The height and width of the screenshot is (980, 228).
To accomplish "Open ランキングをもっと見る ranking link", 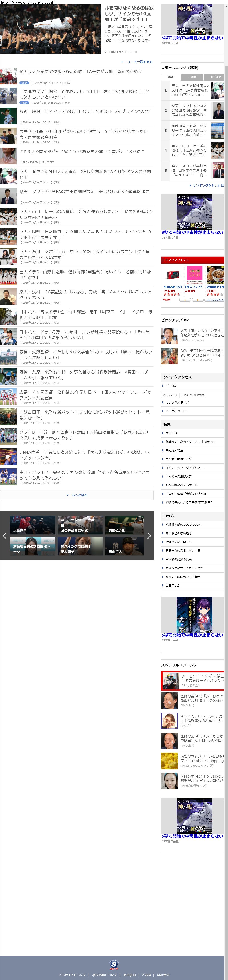I will (207, 185).
